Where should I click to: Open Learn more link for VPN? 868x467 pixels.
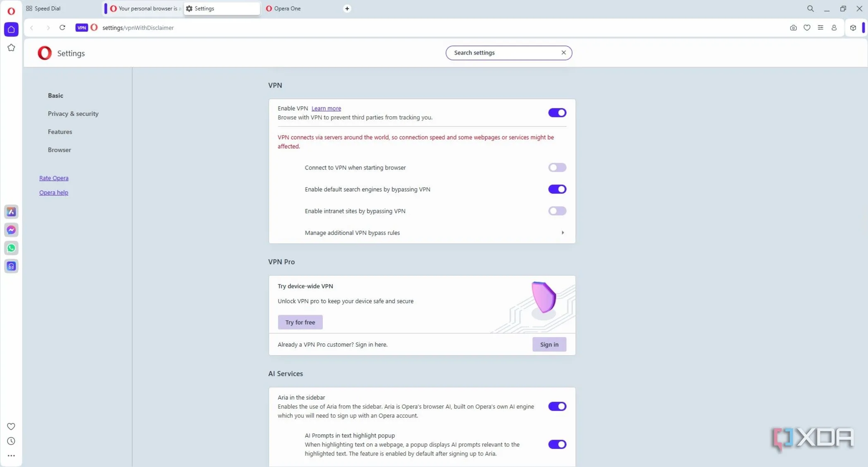tap(326, 108)
